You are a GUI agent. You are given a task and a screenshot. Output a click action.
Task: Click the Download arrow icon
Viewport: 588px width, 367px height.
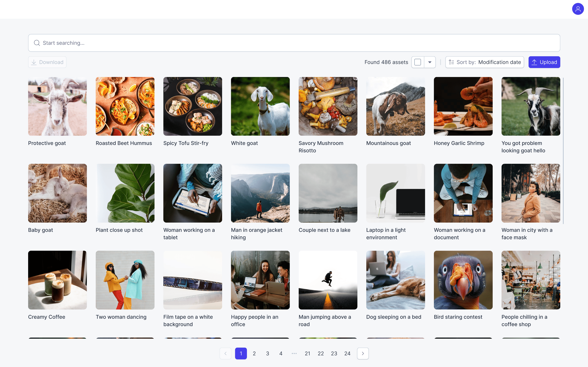pyautogui.click(x=34, y=62)
